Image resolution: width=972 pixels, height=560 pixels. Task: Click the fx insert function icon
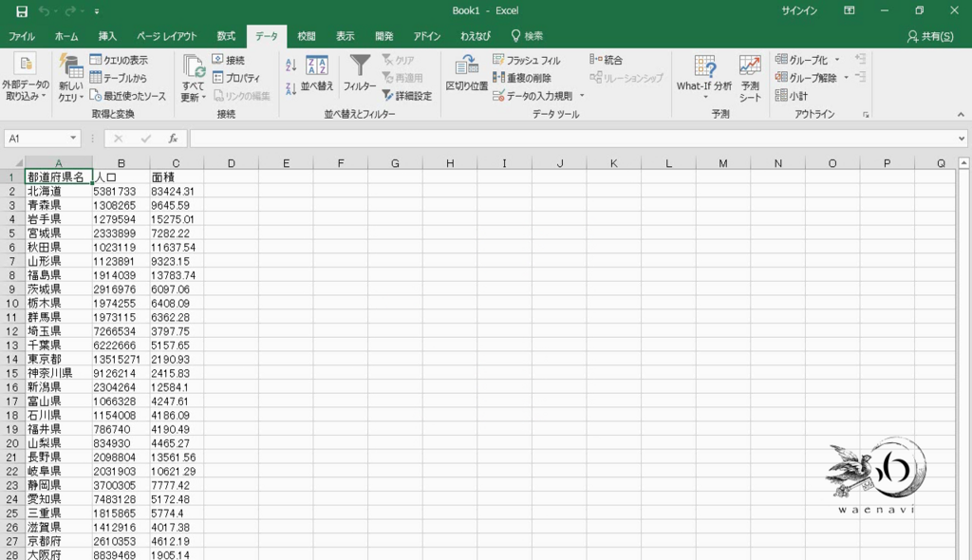(x=173, y=139)
